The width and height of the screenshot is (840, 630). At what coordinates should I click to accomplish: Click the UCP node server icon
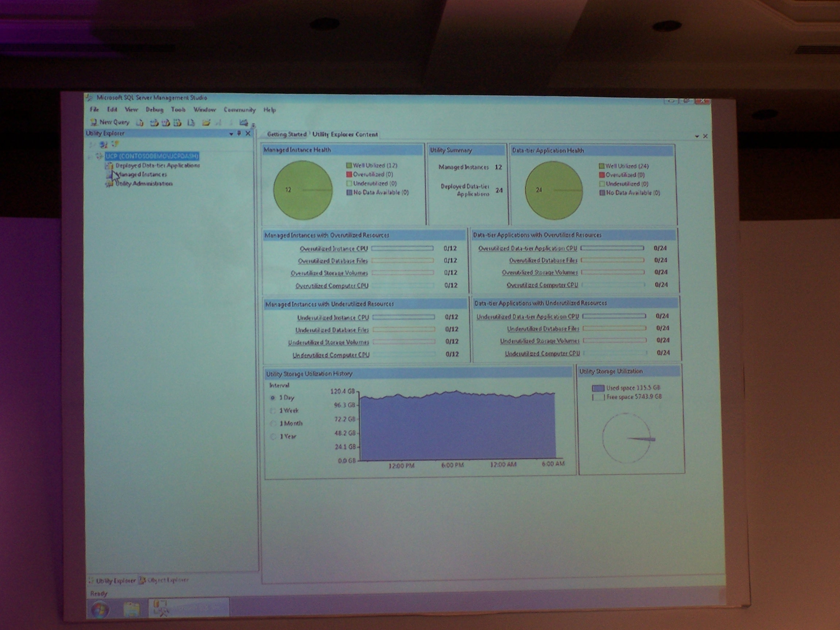tap(99, 156)
